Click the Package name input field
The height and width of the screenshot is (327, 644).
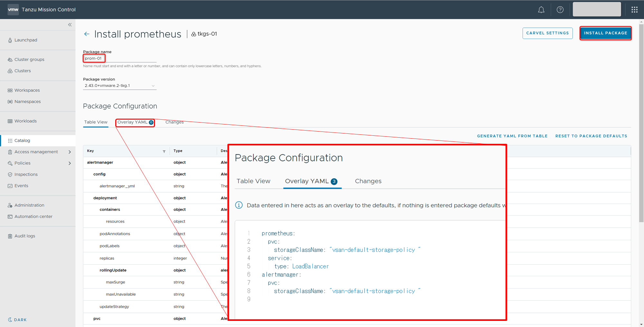pyautogui.click(x=119, y=59)
